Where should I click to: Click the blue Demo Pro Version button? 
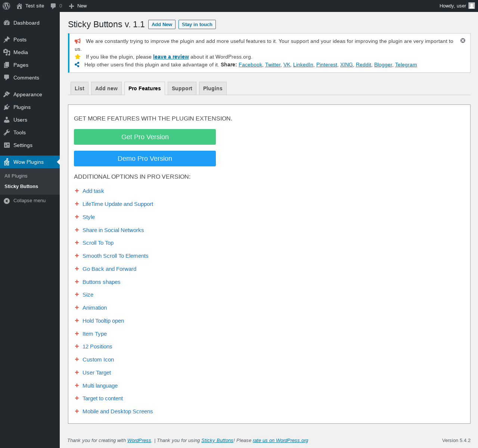coord(145,159)
